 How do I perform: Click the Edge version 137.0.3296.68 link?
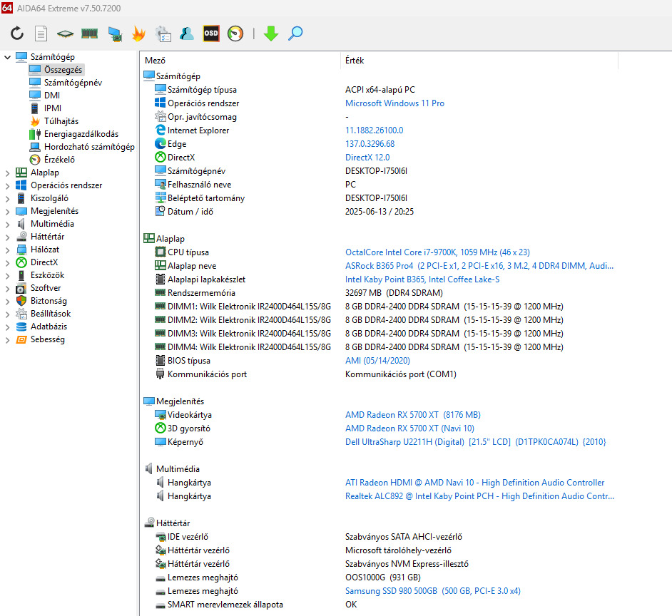pyautogui.click(x=370, y=144)
